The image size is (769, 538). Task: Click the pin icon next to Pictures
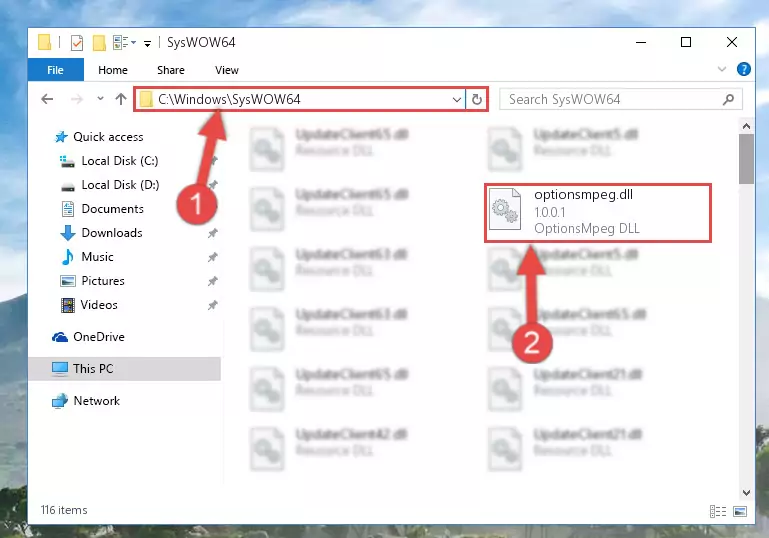pyautogui.click(x=212, y=281)
